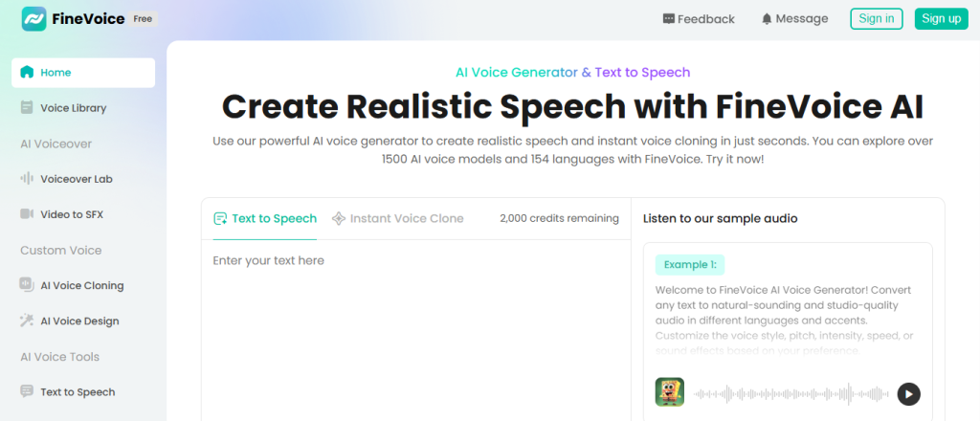Click the Sign up button
This screenshot has height=421, width=980.
pos(942,19)
